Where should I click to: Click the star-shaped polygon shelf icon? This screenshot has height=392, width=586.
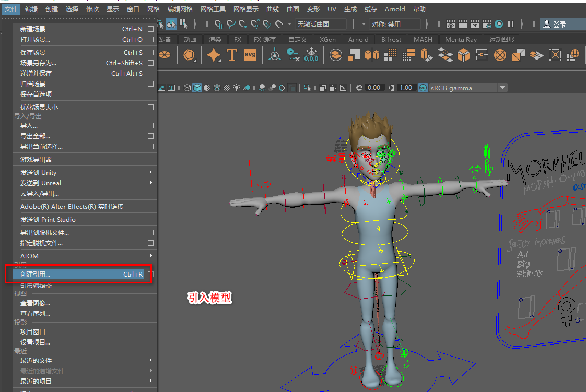214,55
